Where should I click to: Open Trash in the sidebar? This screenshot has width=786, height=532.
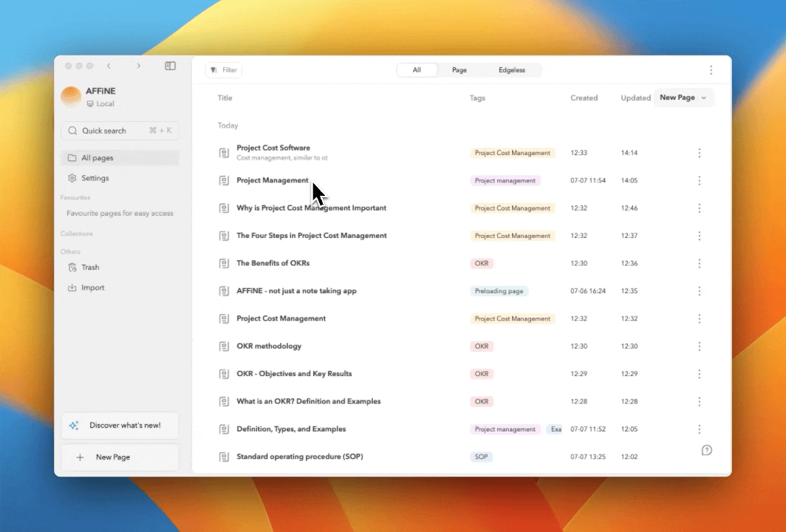120,267
